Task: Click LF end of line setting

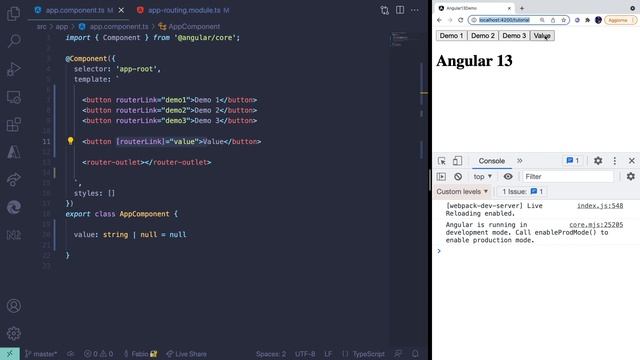Action: click(x=328, y=353)
